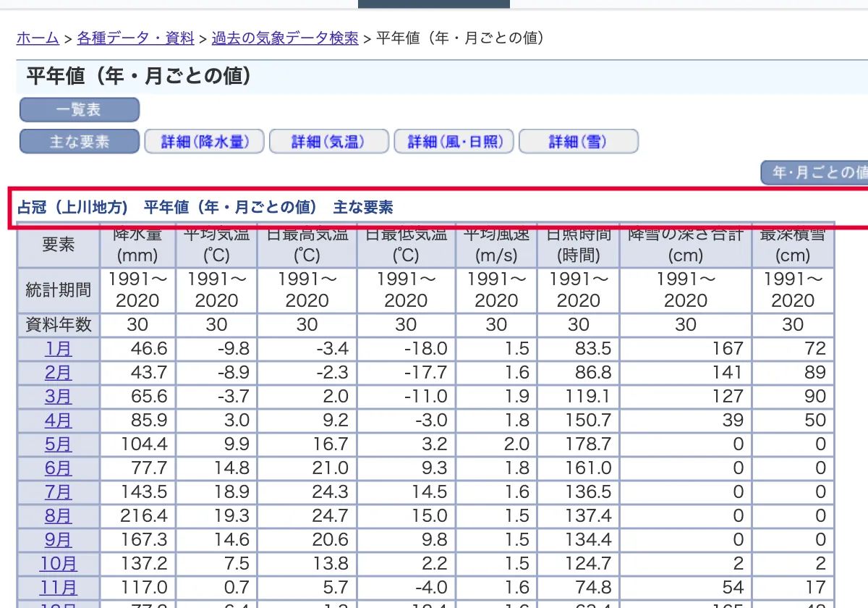
Task: Select the 主な要素 tab button
Action: coord(79,142)
